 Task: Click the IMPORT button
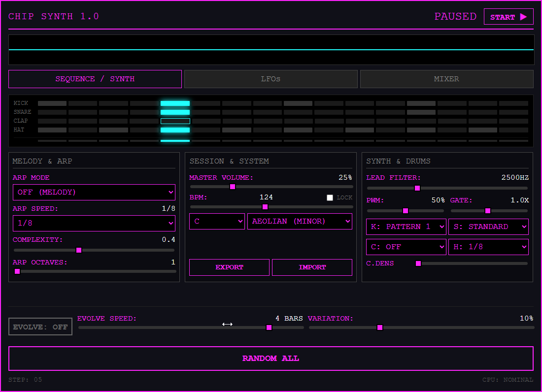[312, 267]
